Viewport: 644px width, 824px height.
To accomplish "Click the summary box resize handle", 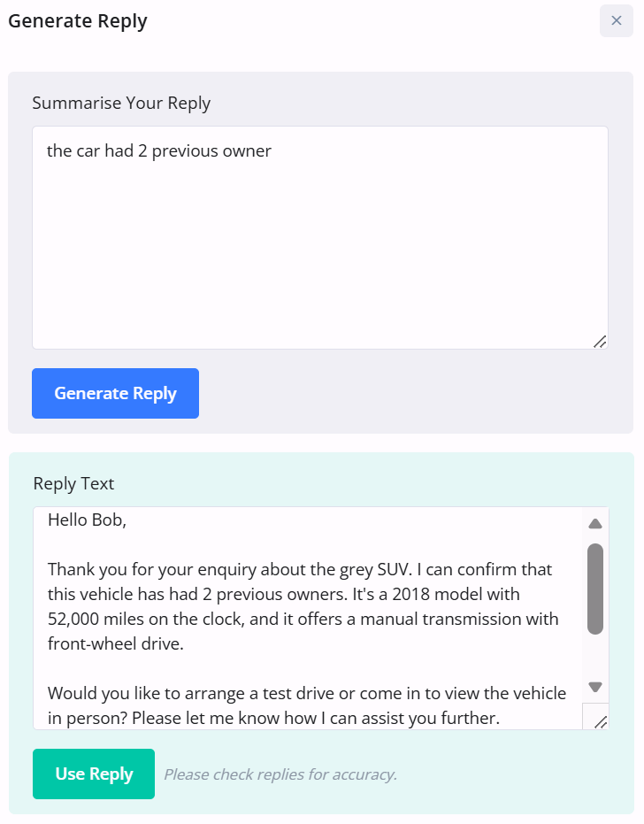I will [600, 342].
